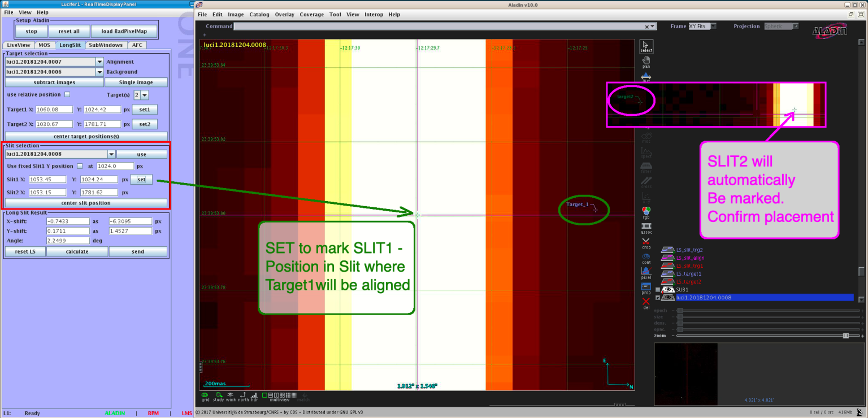Open the Overlay menu in Aladin
The image size is (868, 418).
pyautogui.click(x=285, y=15)
